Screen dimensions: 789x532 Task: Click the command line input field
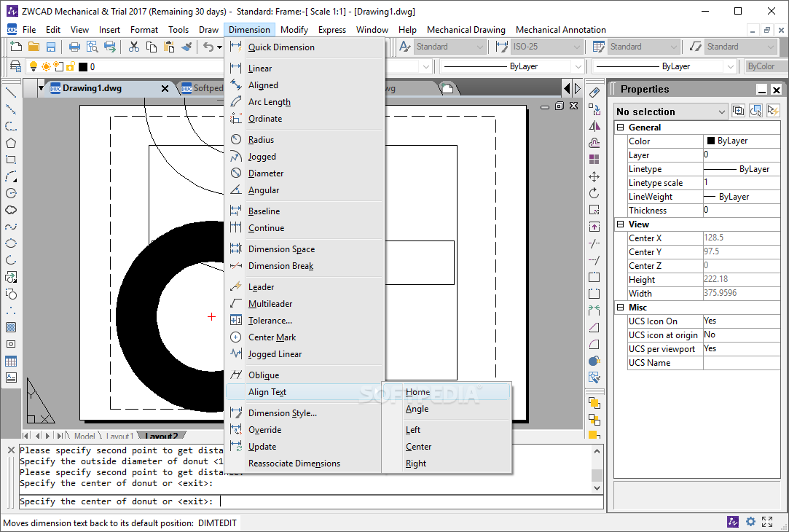pos(311,501)
